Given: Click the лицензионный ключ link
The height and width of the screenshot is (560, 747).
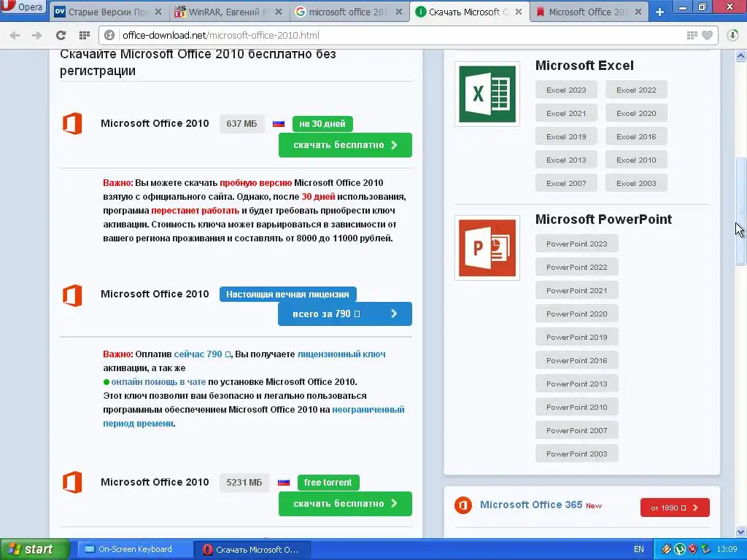Looking at the screenshot, I should pos(341,354).
